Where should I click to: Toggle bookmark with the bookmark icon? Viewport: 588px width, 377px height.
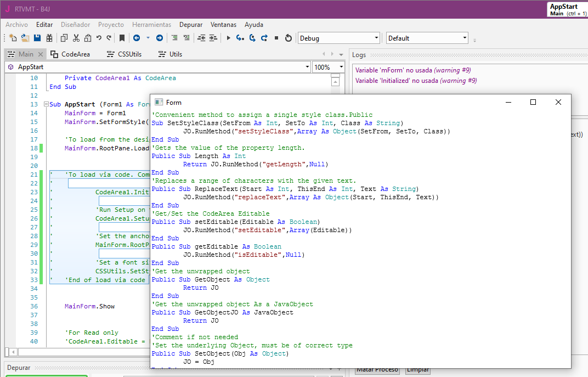(122, 38)
